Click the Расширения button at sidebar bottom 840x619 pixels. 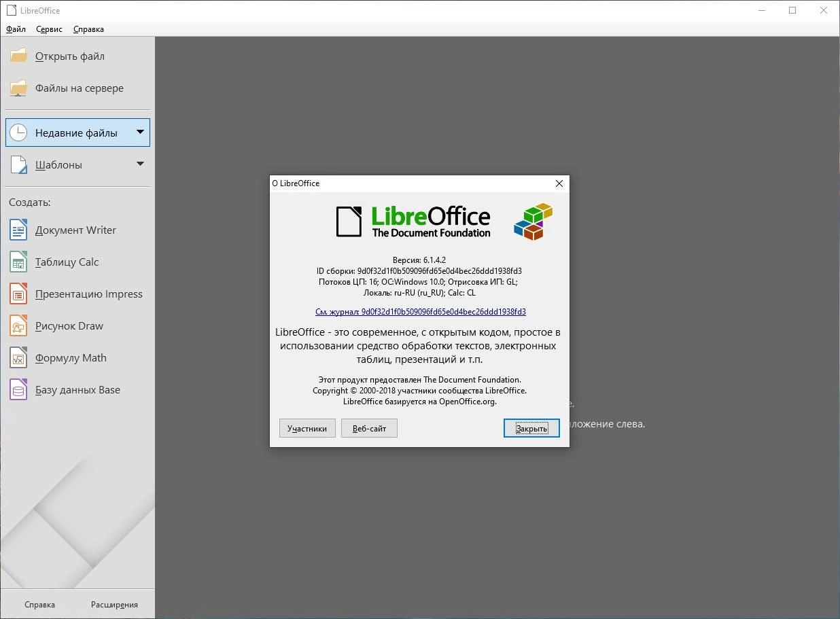pyautogui.click(x=115, y=604)
